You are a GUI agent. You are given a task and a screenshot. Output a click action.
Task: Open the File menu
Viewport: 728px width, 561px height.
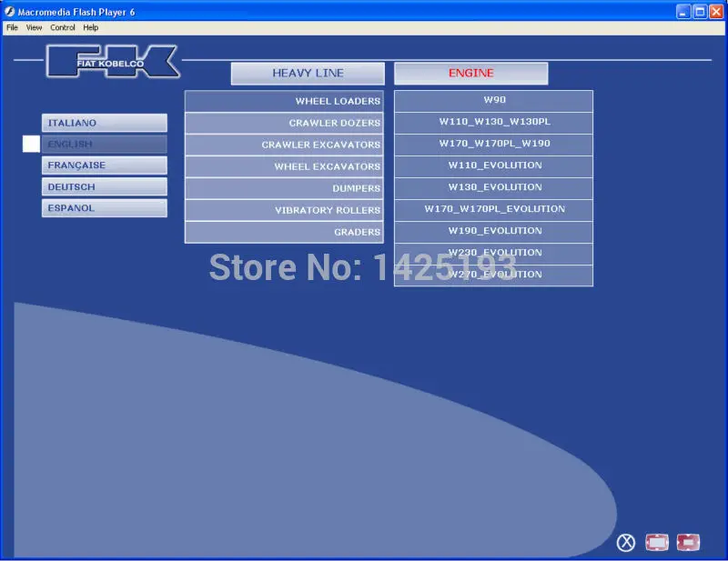click(12, 27)
